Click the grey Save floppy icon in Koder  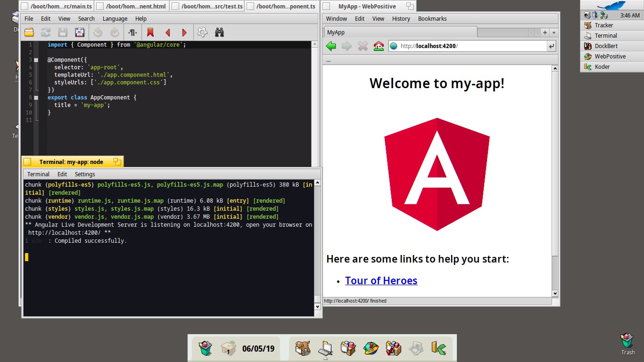tap(63, 33)
